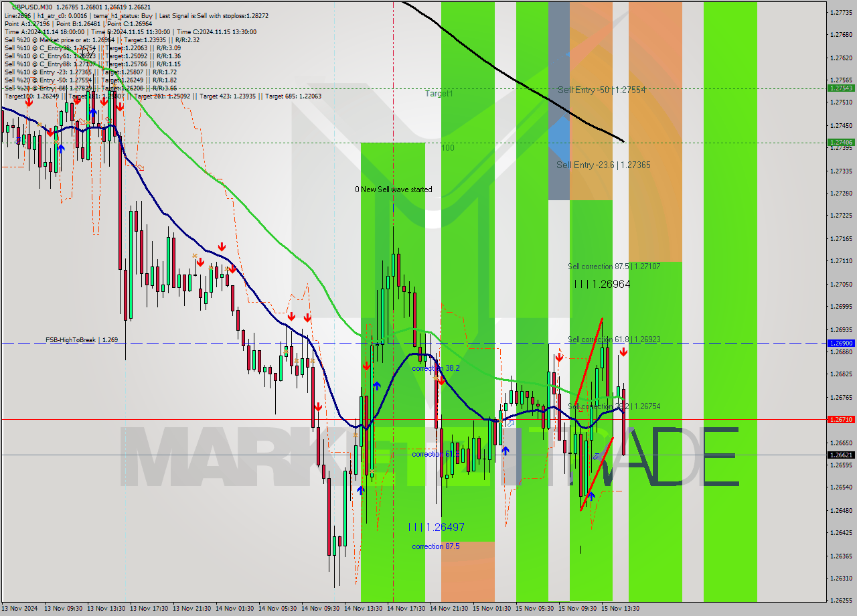The width and height of the screenshot is (857, 616).
Task: Click the 1.27735 price axis value
Action: pyautogui.click(x=841, y=12)
